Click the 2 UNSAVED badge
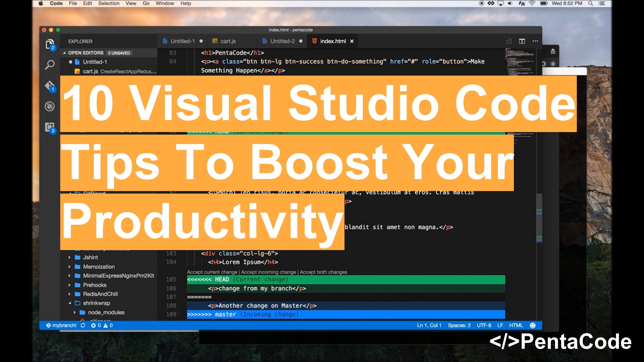 click(x=119, y=53)
